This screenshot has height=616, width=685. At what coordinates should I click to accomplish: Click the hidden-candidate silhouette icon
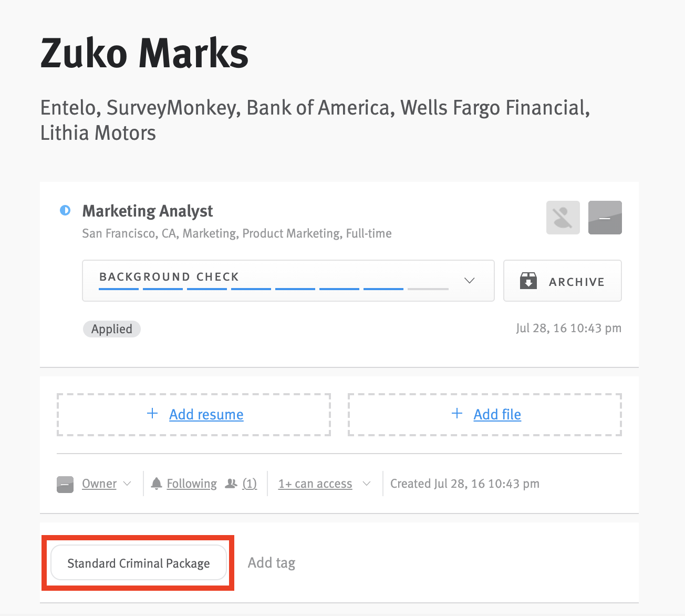(563, 218)
